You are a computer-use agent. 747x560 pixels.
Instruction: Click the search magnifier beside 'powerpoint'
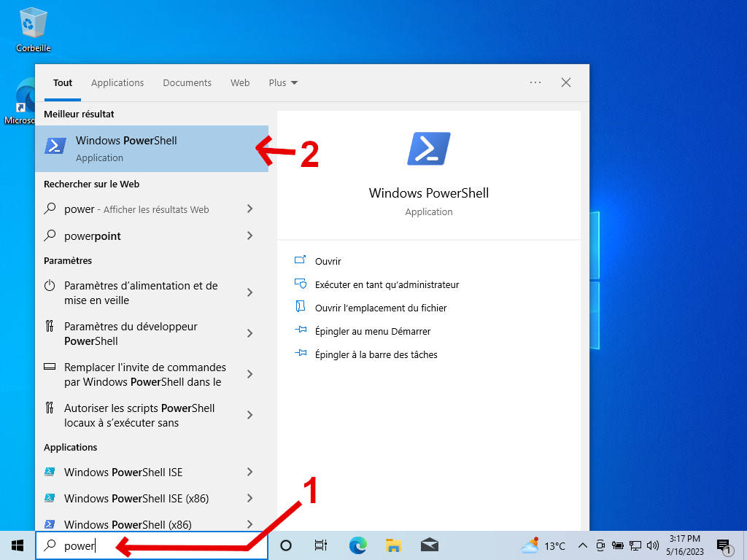click(x=50, y=236)
